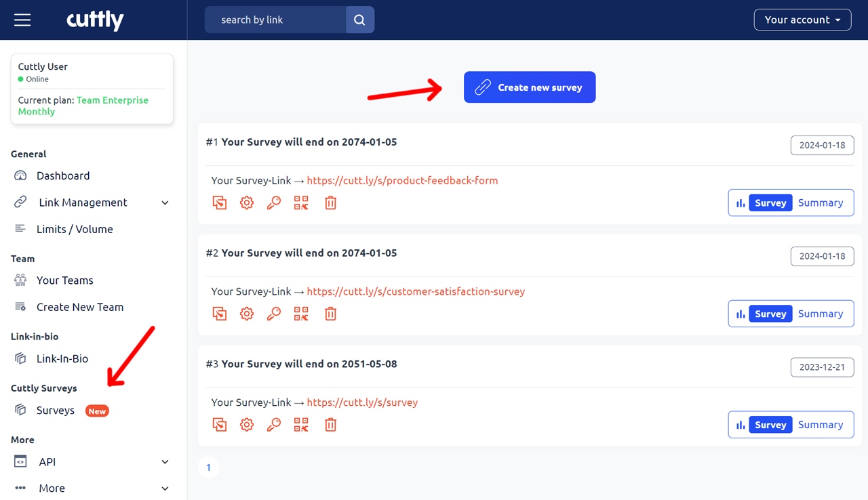Screen dimensions: 868x500
Task: Click the Link-In-Bio sidebar icon
Action: coord(20,358)
